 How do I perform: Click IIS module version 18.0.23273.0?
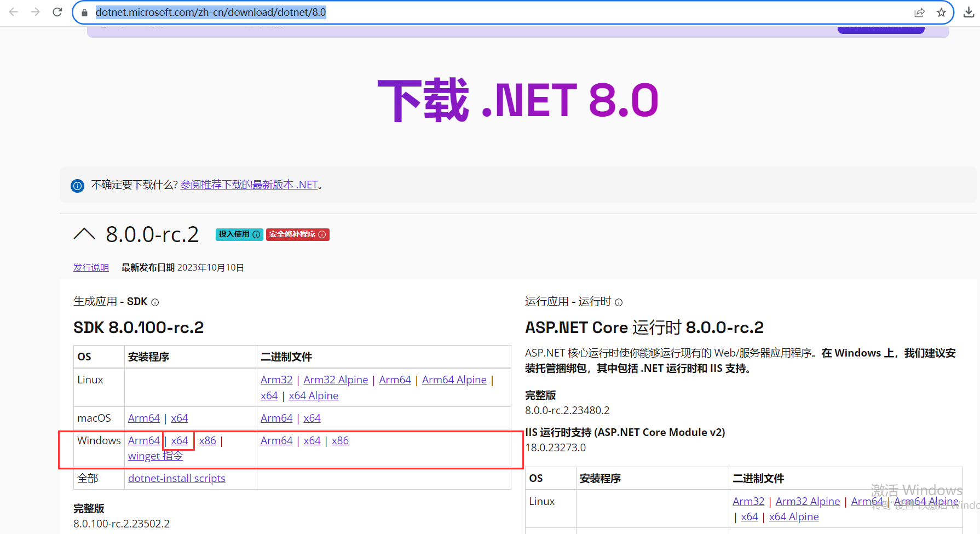[x=555, y=447]
